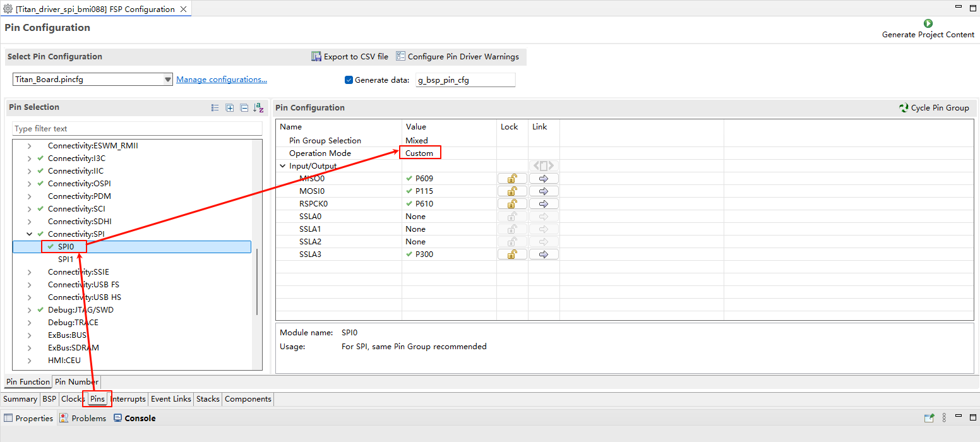Open Configure Pin Driver Warnings
980x442 pixels.
[457, 57]
